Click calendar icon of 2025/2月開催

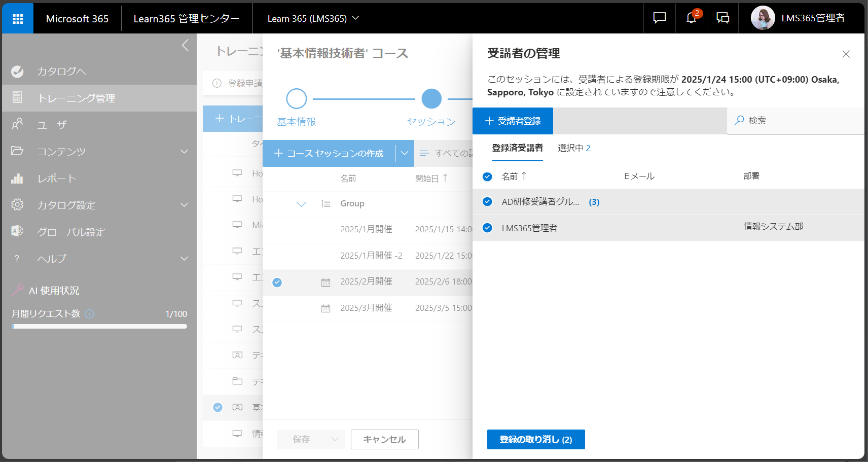pyautogui.click(x=325, y=282)
